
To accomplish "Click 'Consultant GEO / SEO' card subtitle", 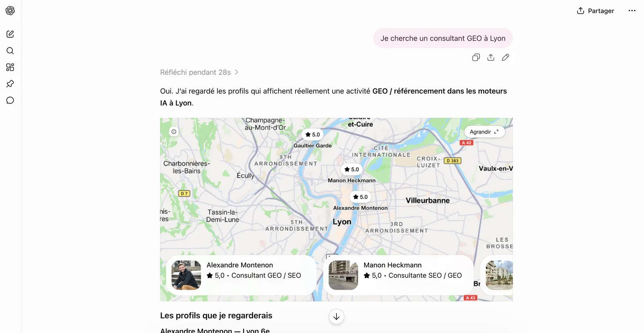I will pyautogui.click(x=266, y=275).
